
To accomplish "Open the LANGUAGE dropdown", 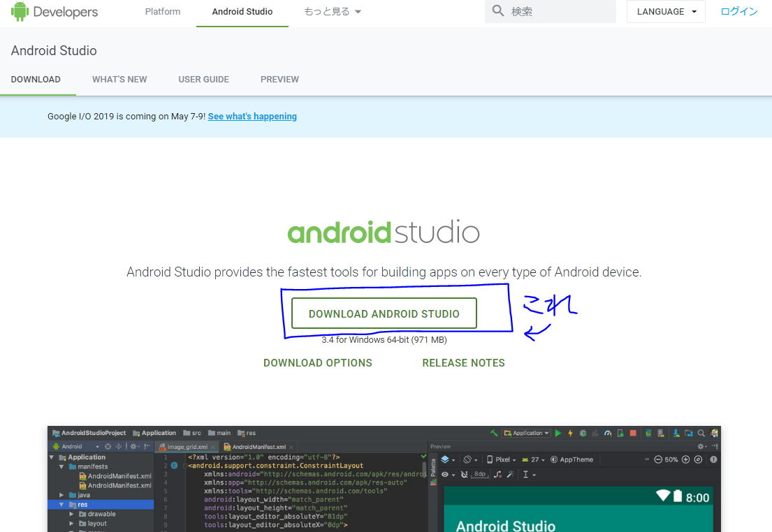I will click(x=666, y=11).
